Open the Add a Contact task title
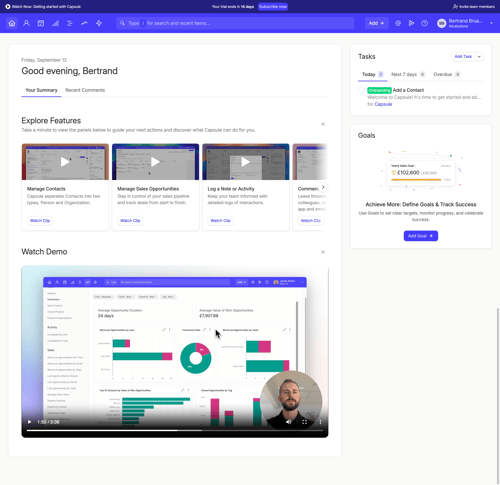 point(408,90)
